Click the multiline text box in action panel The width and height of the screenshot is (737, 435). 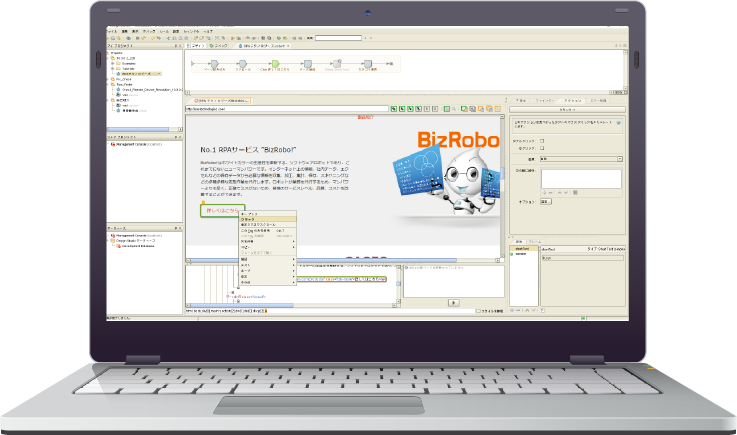581,179
